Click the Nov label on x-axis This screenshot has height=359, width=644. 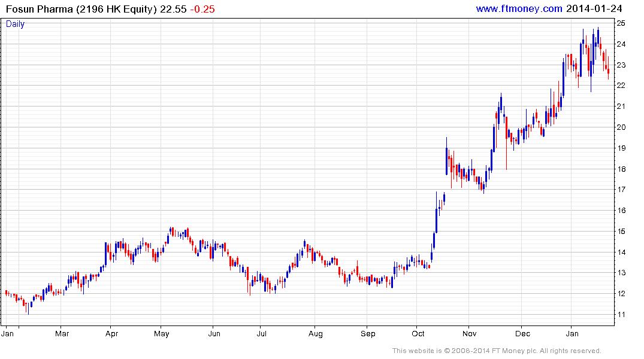coord(470,333)
